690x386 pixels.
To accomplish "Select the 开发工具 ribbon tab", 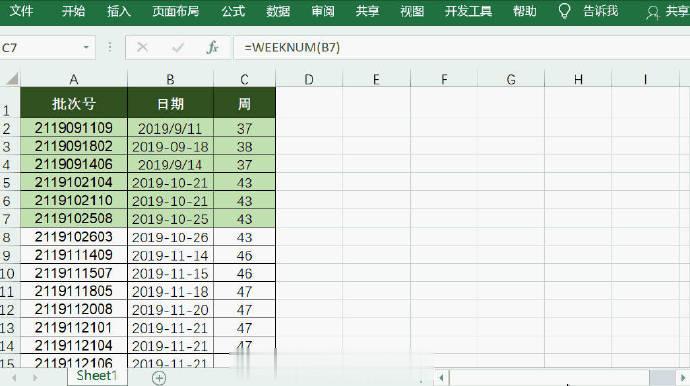I will point(468,11).
